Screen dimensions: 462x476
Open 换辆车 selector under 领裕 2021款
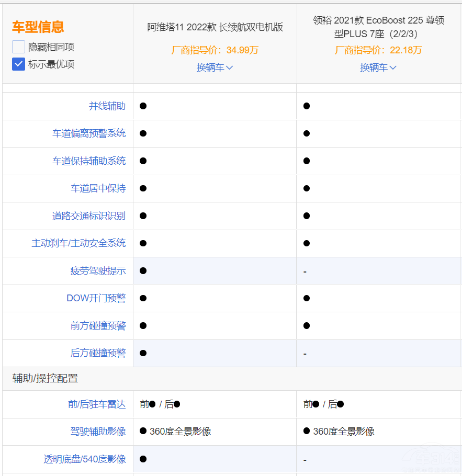pyautogui.click(x=378, y=67)
